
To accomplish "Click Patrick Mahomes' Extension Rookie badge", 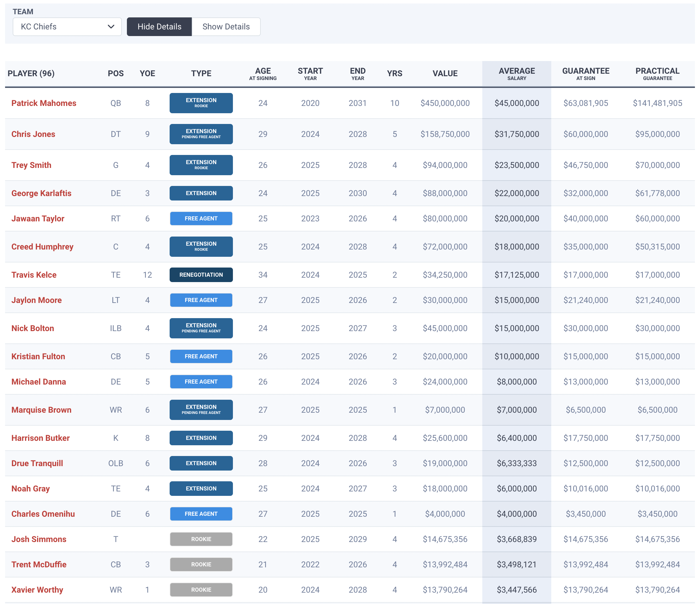I will (201, 103).
